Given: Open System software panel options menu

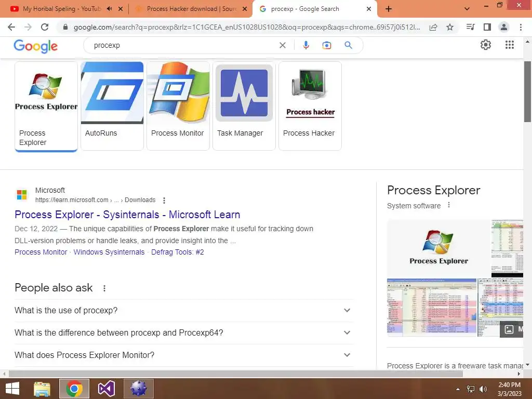Looking at the screenshot, I should [x=449, y=205].
